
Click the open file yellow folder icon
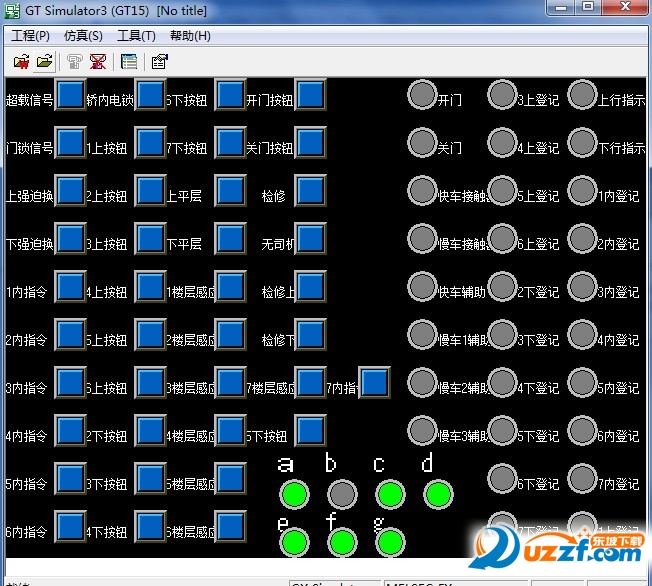pyautogui.click(x=44, y=62)
